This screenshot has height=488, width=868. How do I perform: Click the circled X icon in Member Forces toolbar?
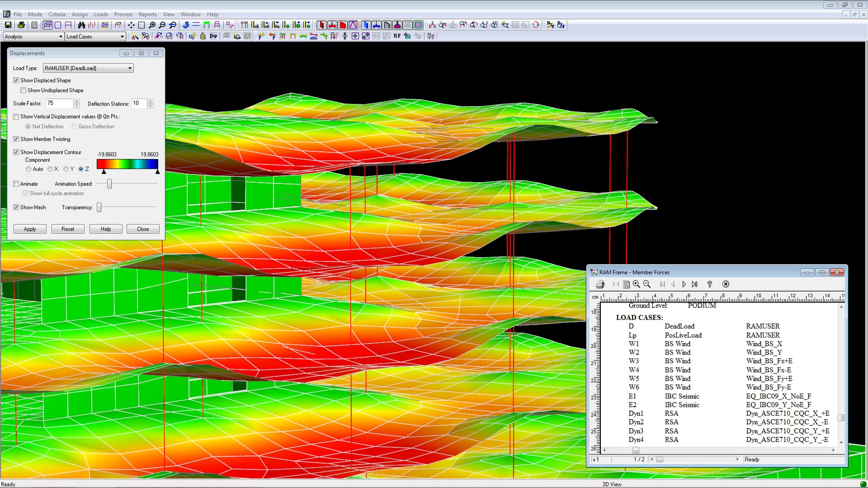726,284
